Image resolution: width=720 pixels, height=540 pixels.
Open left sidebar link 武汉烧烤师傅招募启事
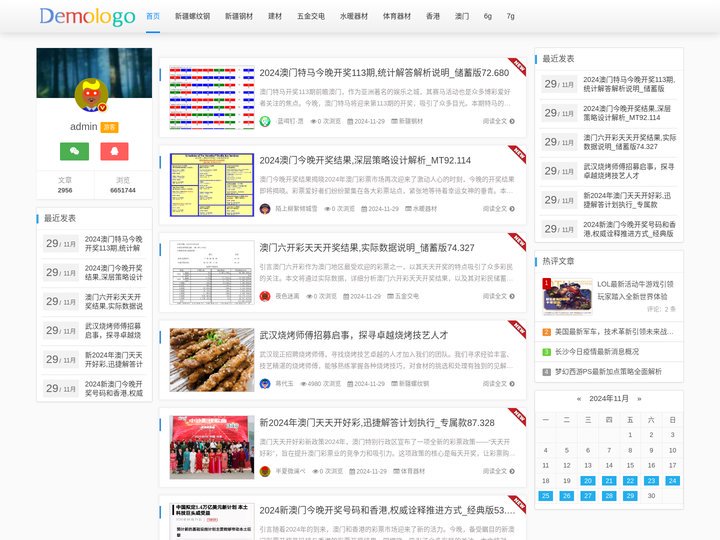pos(113,331)
